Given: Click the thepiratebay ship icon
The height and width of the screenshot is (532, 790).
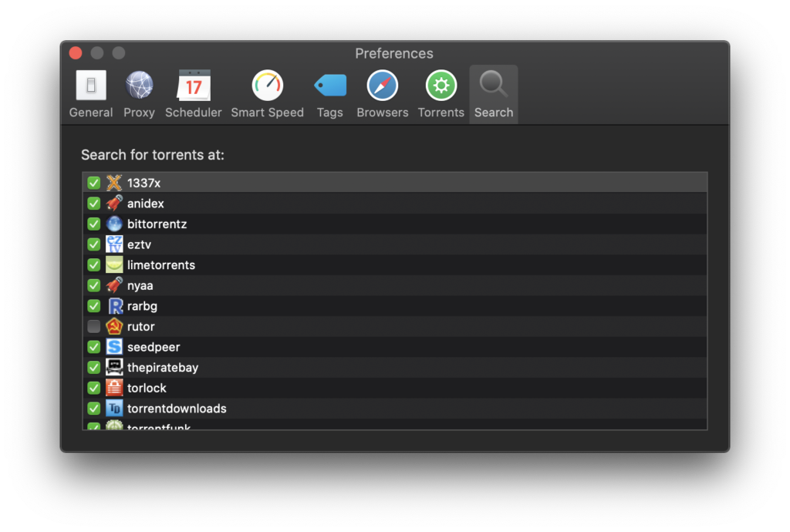Looking at the screenshot, I should coord(114,368).
